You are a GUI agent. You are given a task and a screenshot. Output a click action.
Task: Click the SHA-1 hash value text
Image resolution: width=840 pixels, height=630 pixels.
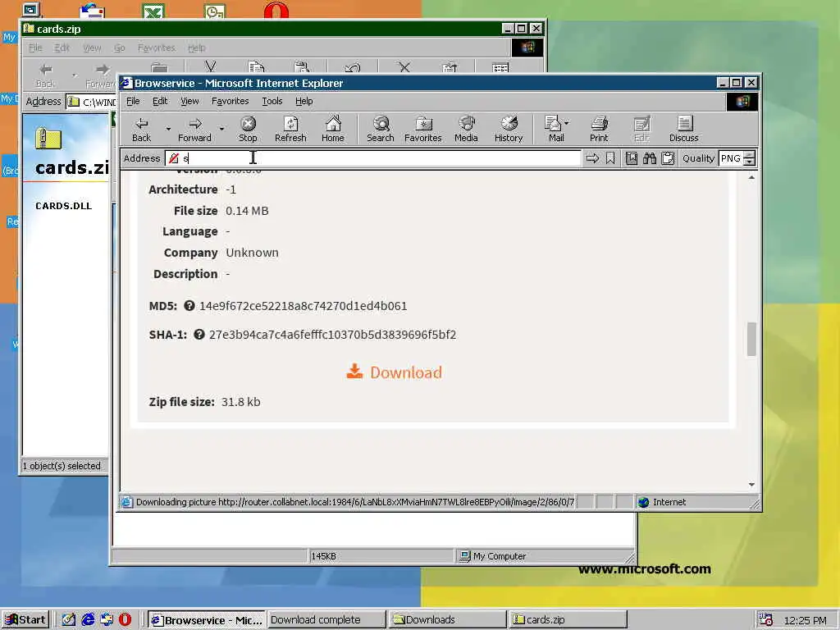click(332, 335)
